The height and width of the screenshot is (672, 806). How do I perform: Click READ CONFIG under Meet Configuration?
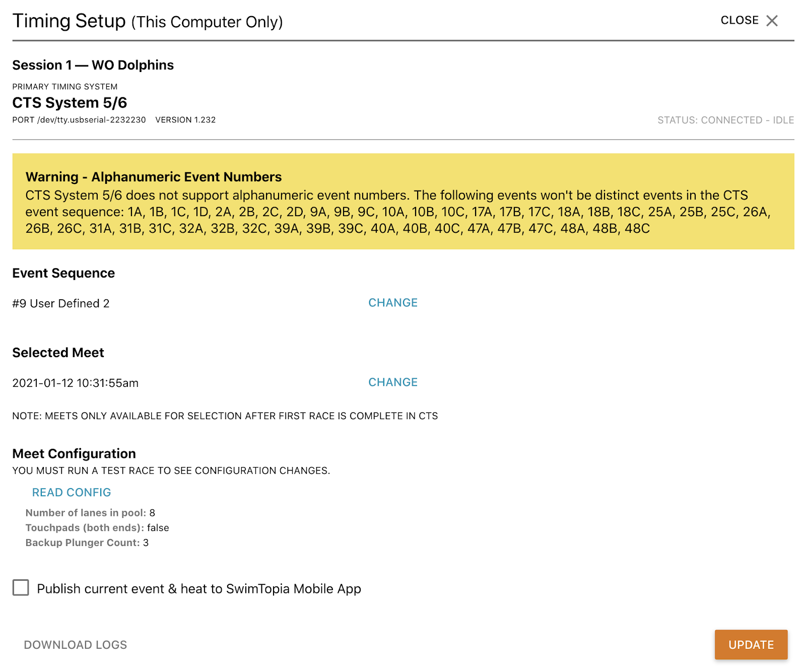click(x=72, y=493)
